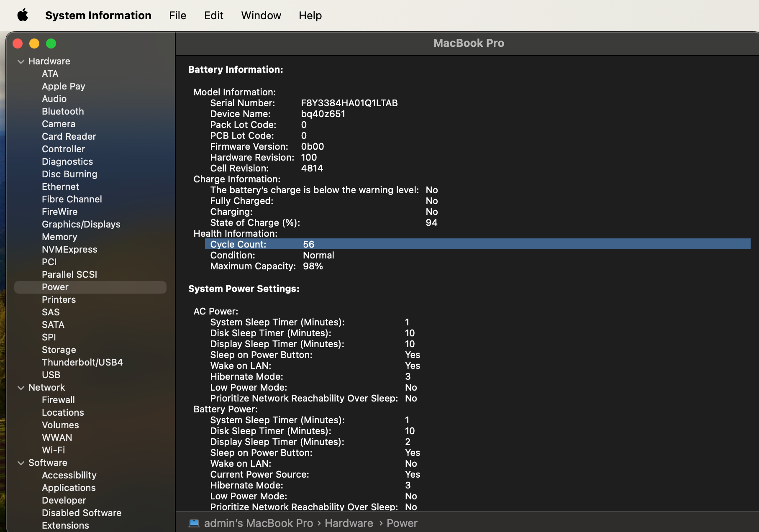Open the Edit menu
This screenshot has height=532, width=759.
coord(213,15)
